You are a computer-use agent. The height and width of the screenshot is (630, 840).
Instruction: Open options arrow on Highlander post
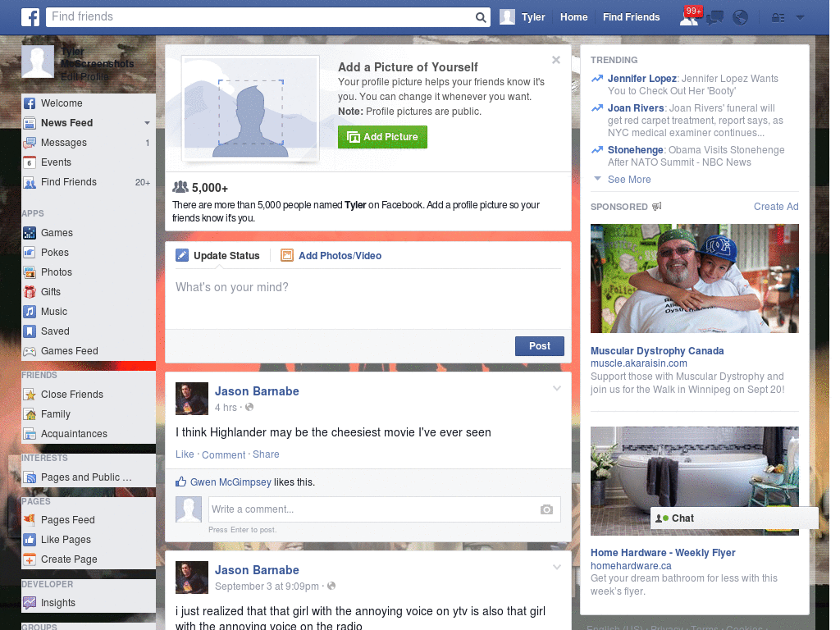pyautogui.click(x=557, y=389)
